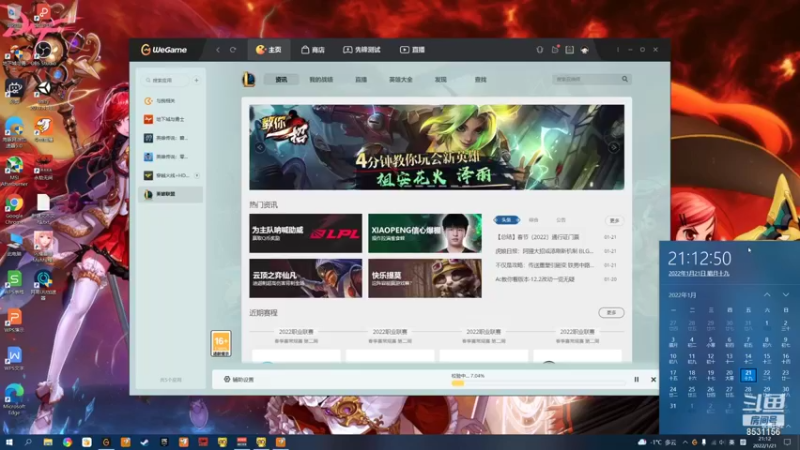
Task: Open the news link mentioning BLG
Action: (x=544, y=251)
